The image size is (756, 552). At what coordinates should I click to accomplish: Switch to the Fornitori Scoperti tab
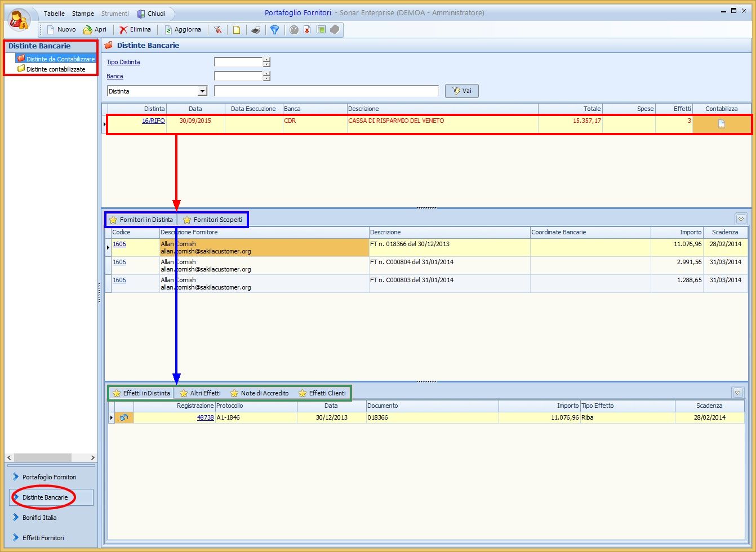click(x=212, y=220)
